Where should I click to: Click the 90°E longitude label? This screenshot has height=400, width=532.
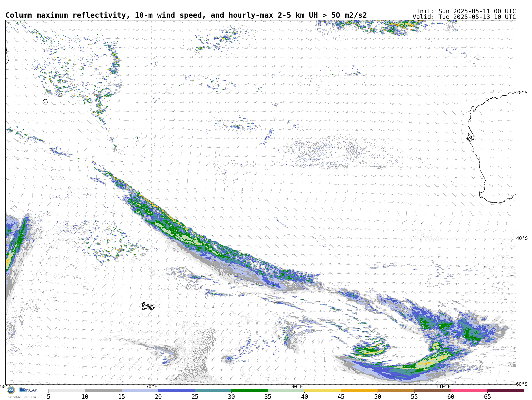click(x=297, y=386)
